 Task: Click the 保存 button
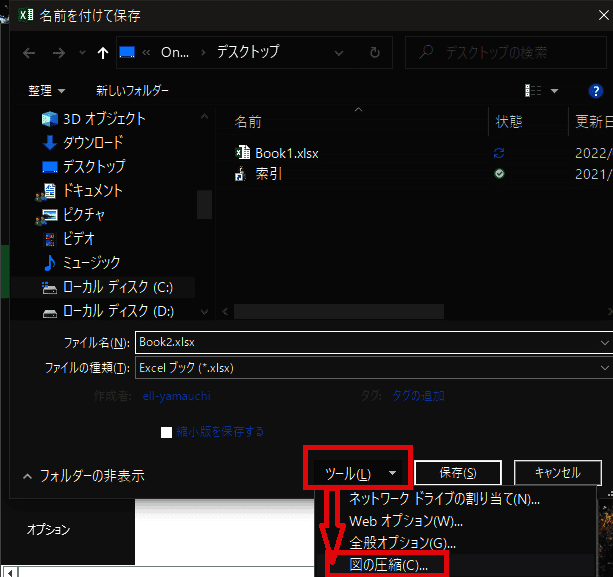(x=457, y=473)
